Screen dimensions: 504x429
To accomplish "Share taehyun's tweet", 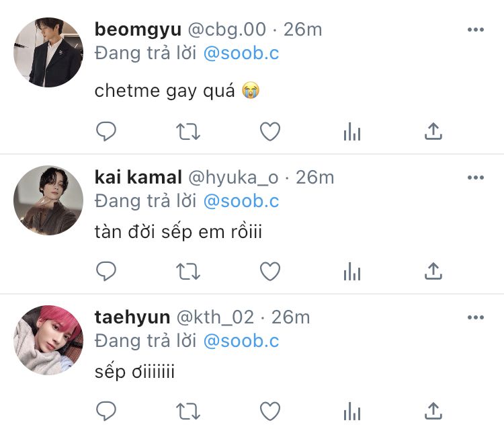I will pos(433,411).
